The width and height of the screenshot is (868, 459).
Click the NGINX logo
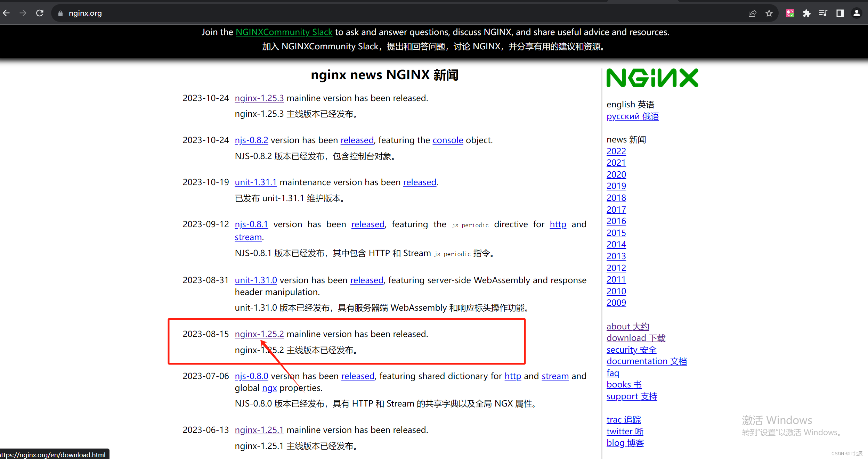(x=652, y=78)
